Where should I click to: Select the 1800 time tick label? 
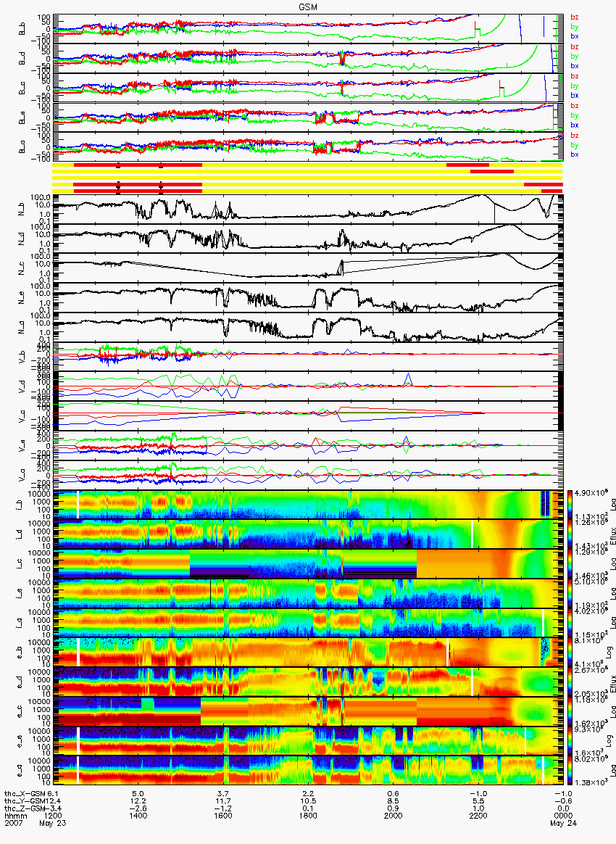tap(308, 816)
